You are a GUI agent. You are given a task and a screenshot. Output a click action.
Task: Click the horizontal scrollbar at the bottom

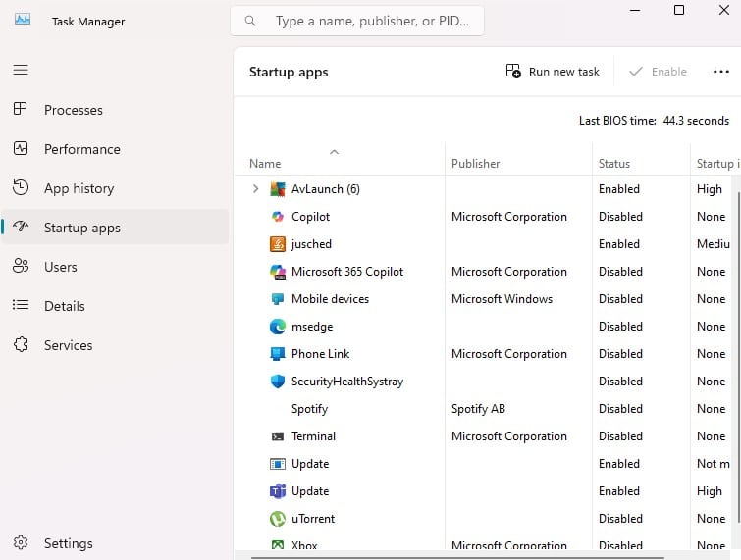tap(457, 558)
